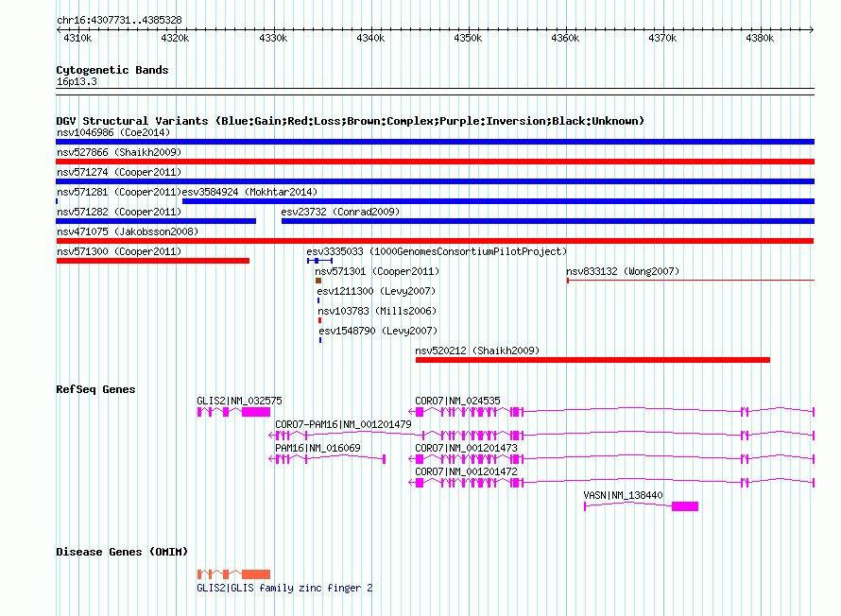This screenshot has height=616, width=841.
Task: Click the DGV Structural Variants track title
Action: 351,121
